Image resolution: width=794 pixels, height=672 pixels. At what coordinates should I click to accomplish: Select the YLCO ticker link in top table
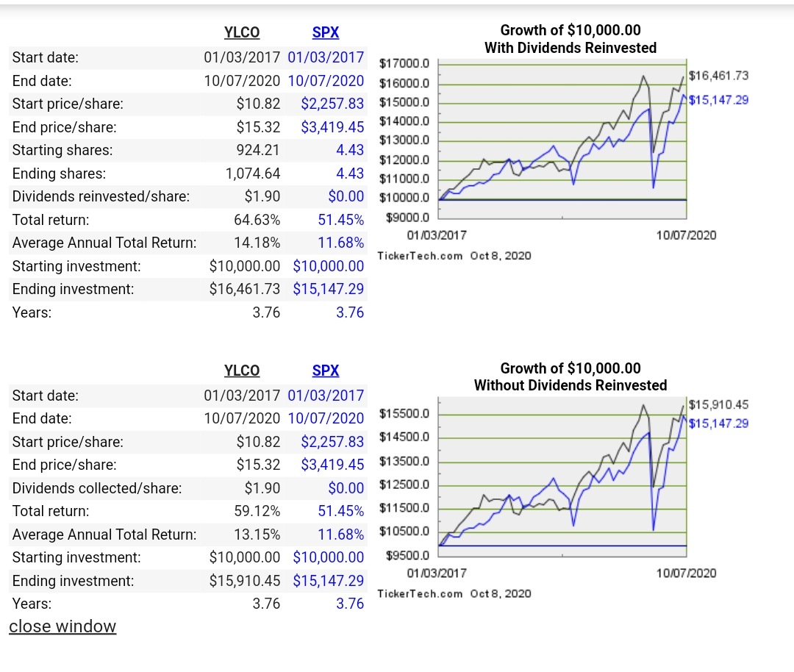point(241,32)
